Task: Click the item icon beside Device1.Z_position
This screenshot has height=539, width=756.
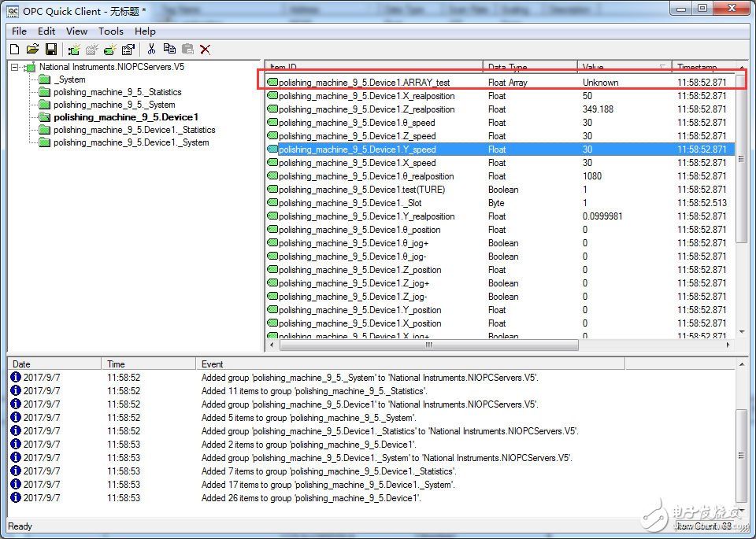Action: point(272,270)
